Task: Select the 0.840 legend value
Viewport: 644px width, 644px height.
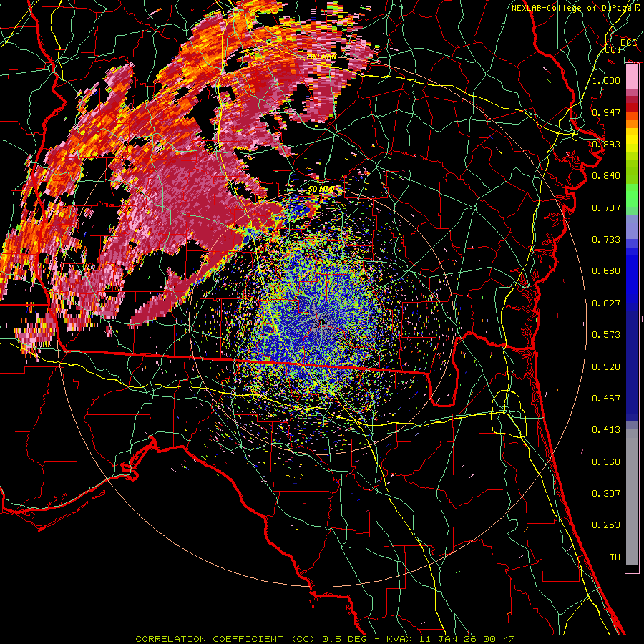Action: (606, 176)
